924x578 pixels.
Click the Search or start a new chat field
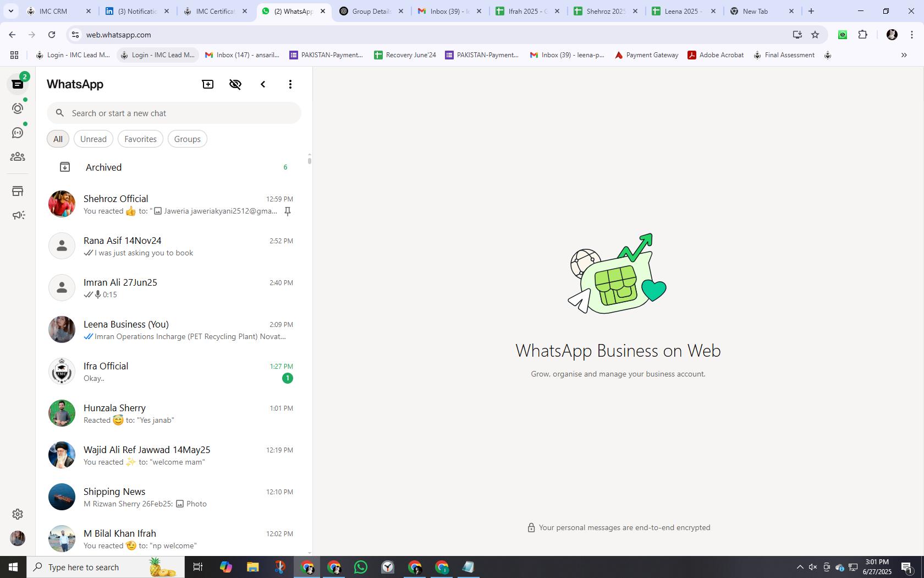click(x=174, y=113)
